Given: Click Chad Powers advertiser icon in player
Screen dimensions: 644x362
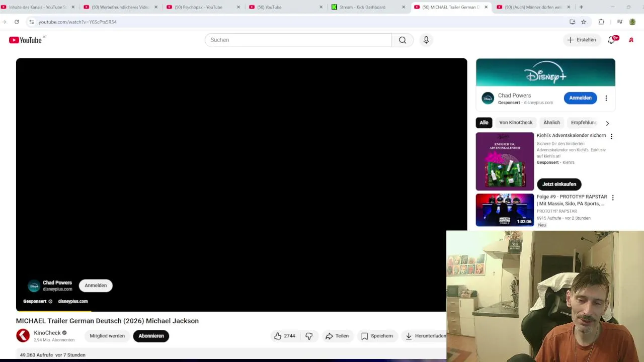Looking at the screenshot, I should click(34, 286).
